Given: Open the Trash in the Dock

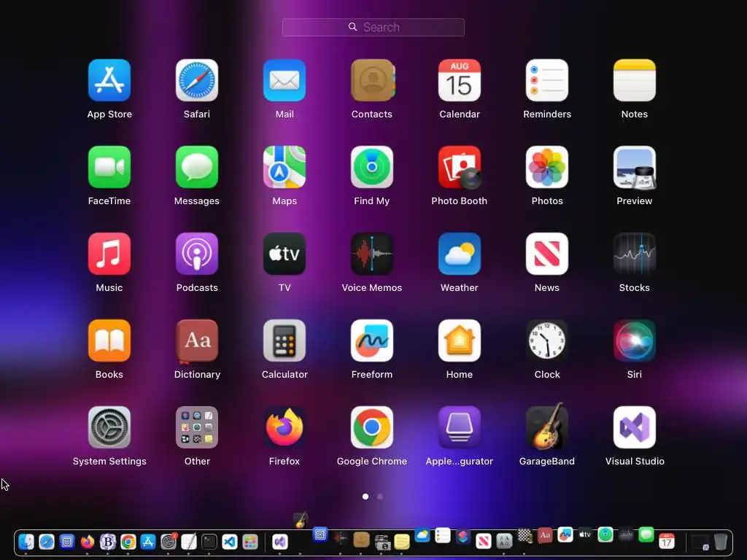Looking at the screenshot, I should pos(721,542).
